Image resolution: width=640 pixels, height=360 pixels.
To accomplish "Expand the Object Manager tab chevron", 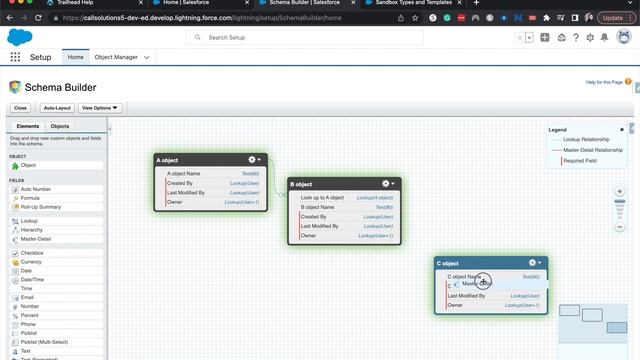I will pos(147,58).
